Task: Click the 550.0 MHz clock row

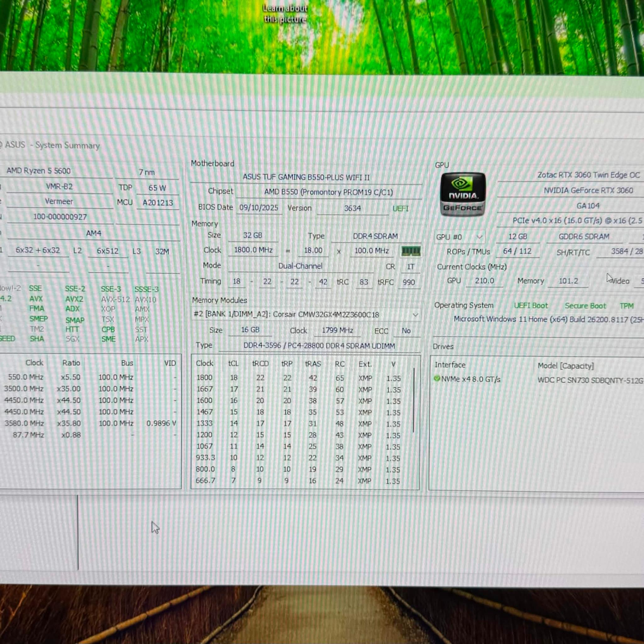Action: [90, 377]
